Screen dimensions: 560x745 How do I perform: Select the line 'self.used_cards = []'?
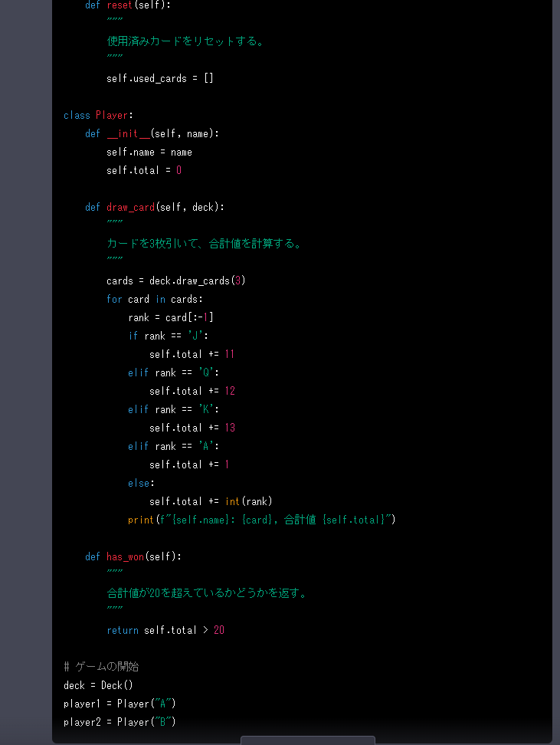pos(160,78)
